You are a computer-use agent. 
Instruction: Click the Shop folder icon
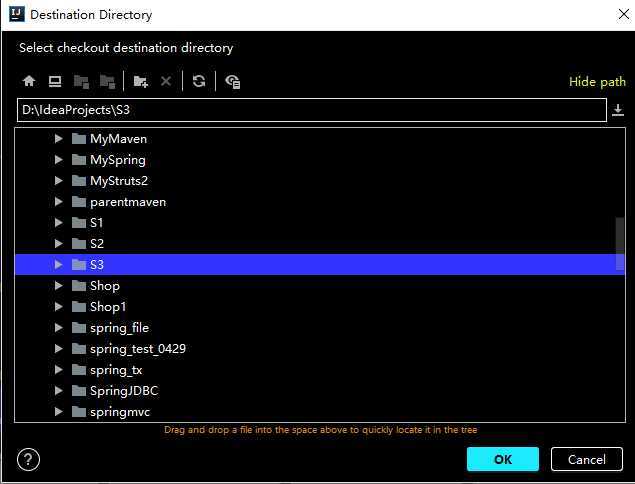tap(79, 286)
